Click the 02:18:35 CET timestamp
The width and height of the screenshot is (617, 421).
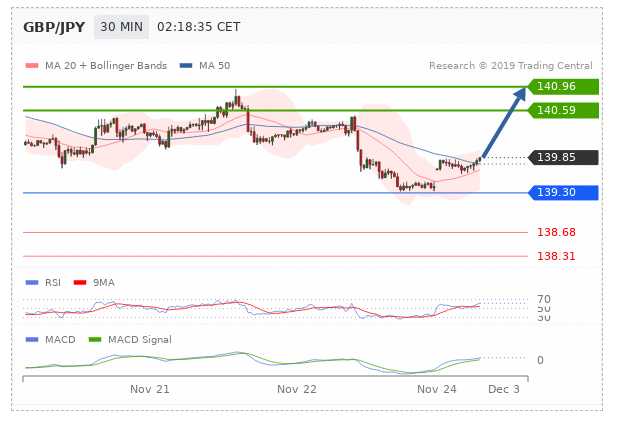198,27
